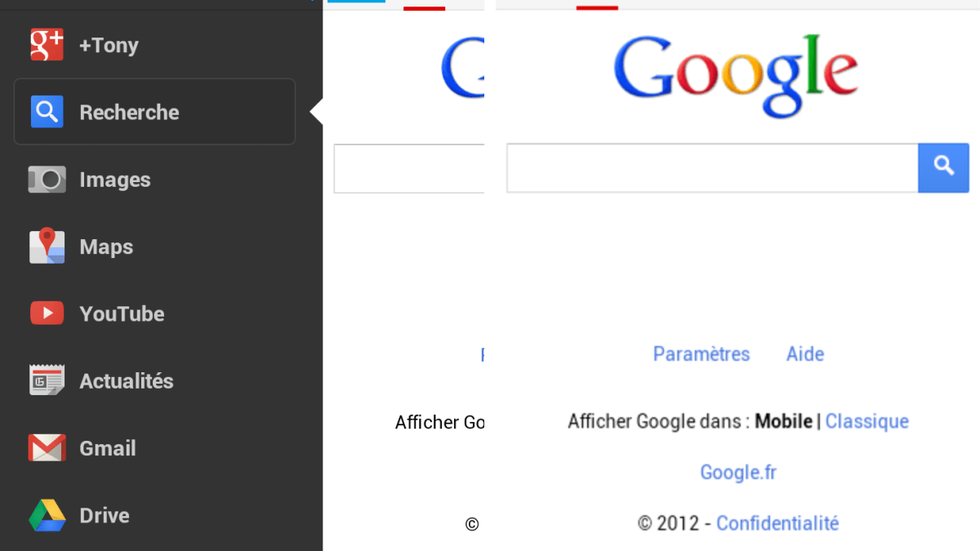This screenshot has width=980, height=551.
Task: Select YouTube text in sidebar menu
Action: 122,314
